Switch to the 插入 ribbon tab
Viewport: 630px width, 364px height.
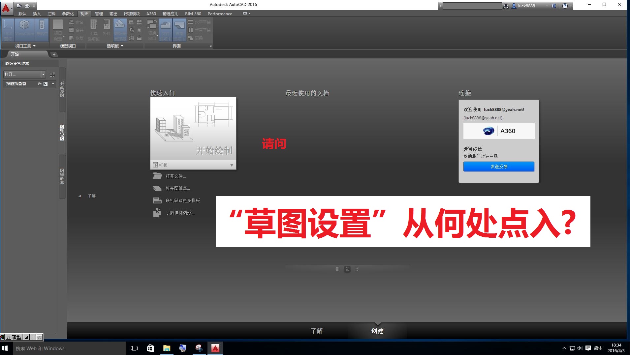tap(37, 14)
